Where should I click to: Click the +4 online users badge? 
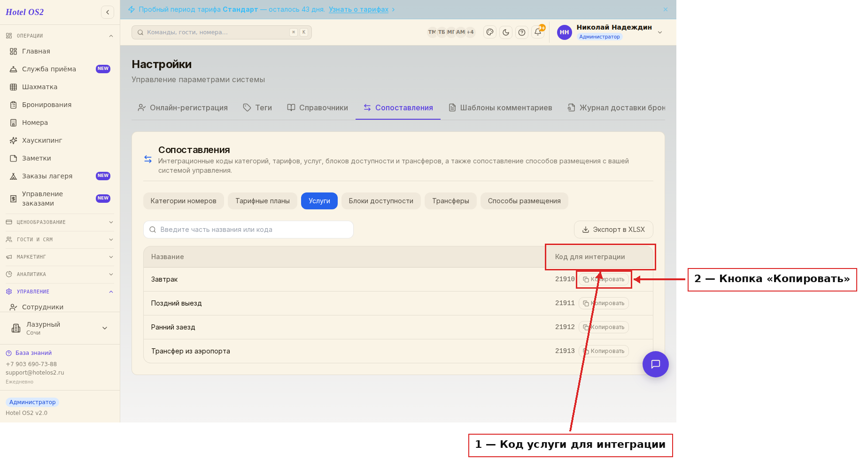[470, 32]
